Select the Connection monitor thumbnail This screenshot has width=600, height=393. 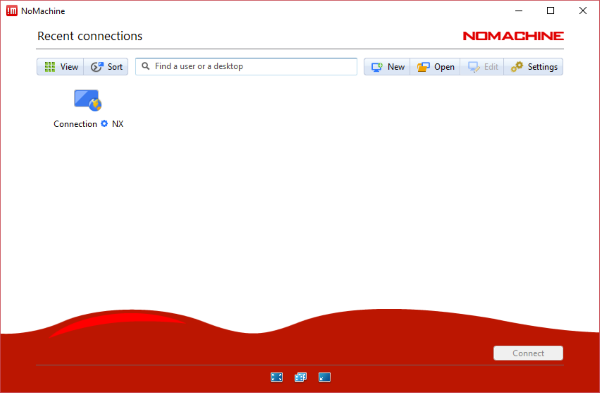(88, 100)
